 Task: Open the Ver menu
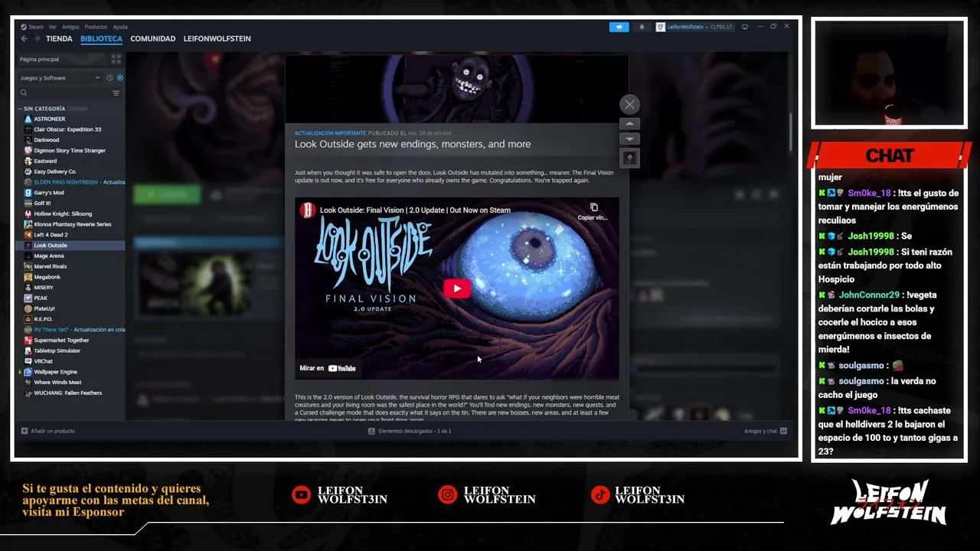[53, 27]
